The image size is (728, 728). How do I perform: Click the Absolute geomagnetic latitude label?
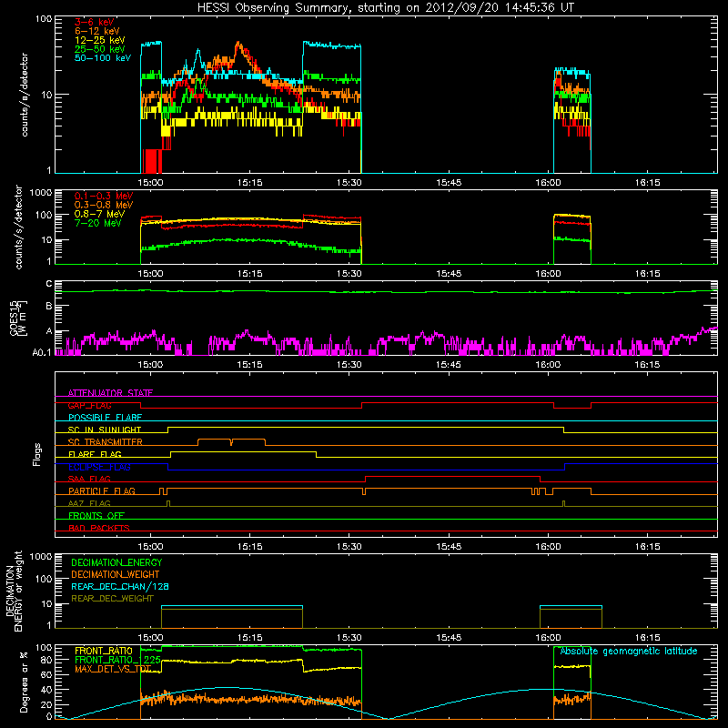pyautogui.click(x=629, y=652)
